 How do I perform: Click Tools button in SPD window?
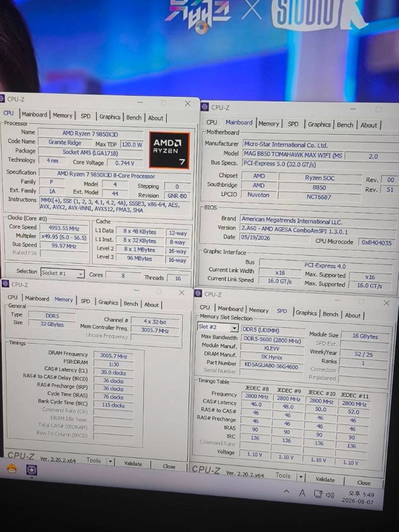283,476
